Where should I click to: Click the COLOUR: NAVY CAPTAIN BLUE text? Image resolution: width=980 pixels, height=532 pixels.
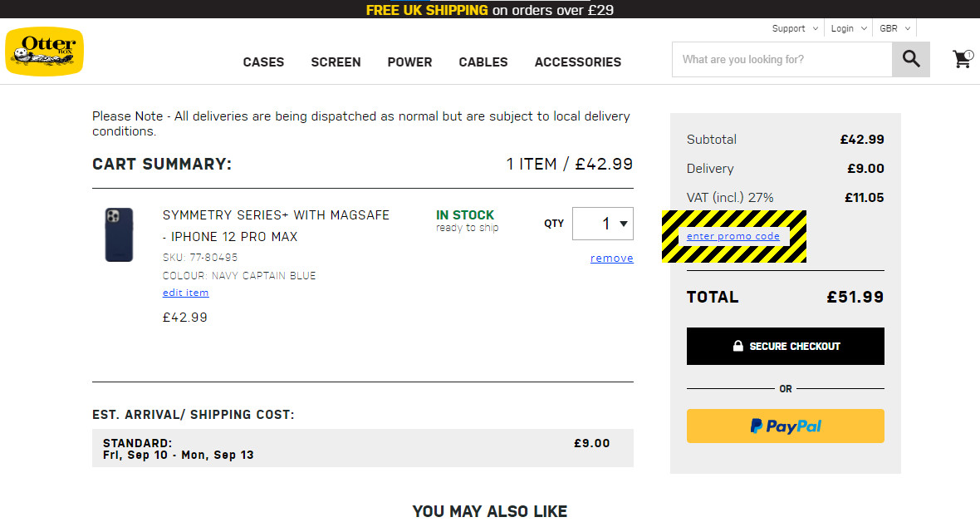239,275
